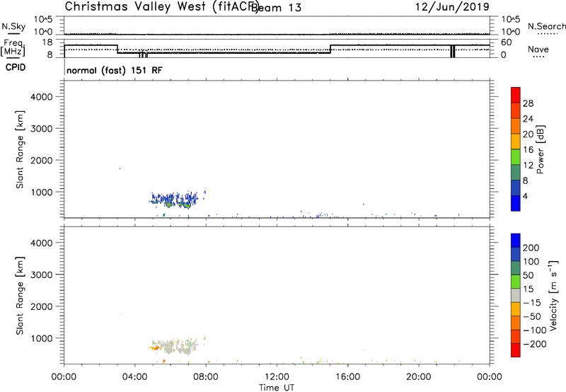Image resolution: width=566 pixels, height=392 pixels.
Task: Pick the −50 to −100 orange Velocity swatch
Action: point(516,323)
